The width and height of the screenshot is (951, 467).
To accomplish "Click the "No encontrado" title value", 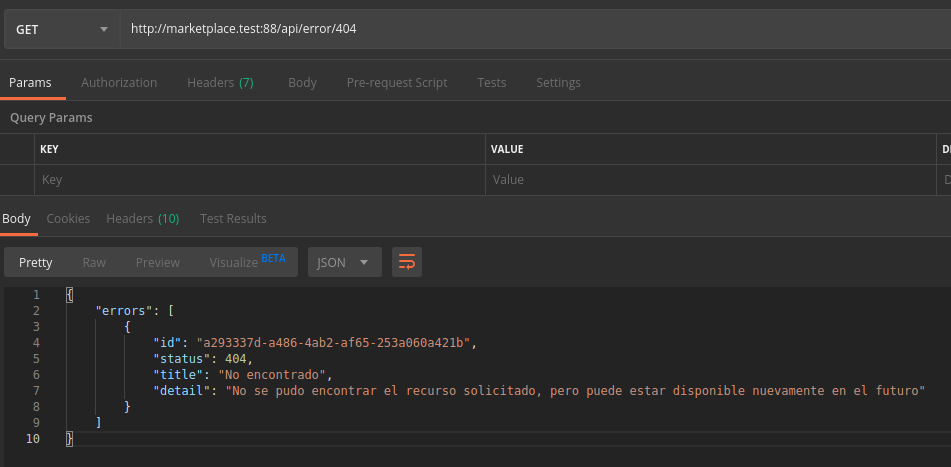I will pyautogui.click(x=272, y=375).
